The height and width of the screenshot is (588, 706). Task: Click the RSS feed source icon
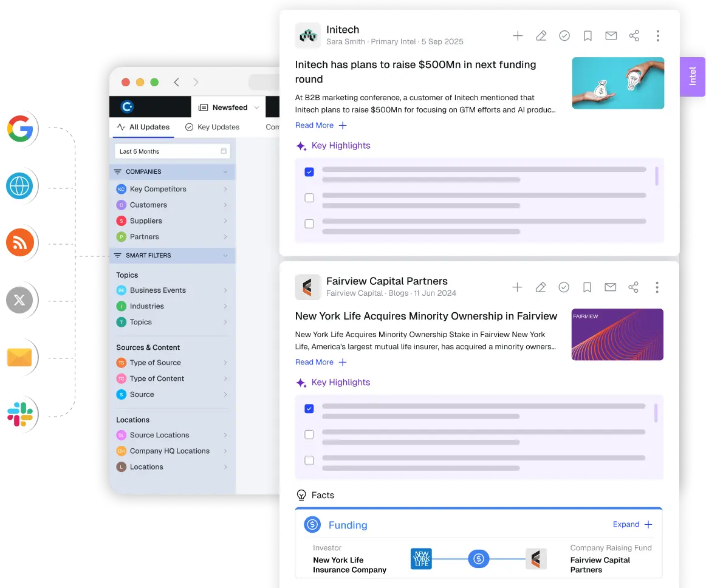[x=20, y=242]
